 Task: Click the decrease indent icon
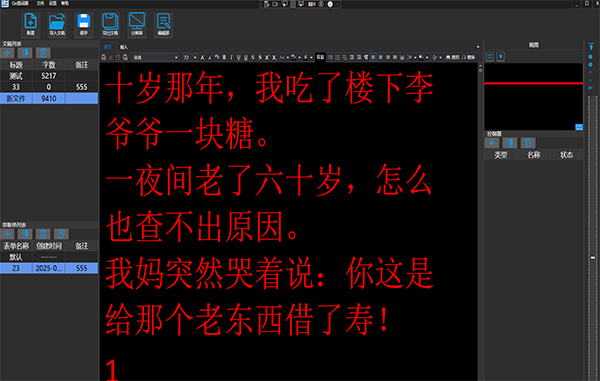351,57
